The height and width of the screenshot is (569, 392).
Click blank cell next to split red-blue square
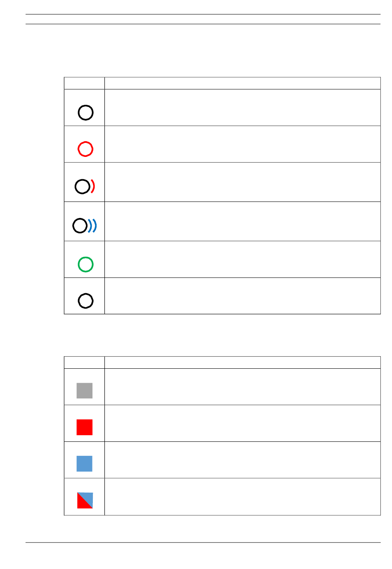[243, 497]
